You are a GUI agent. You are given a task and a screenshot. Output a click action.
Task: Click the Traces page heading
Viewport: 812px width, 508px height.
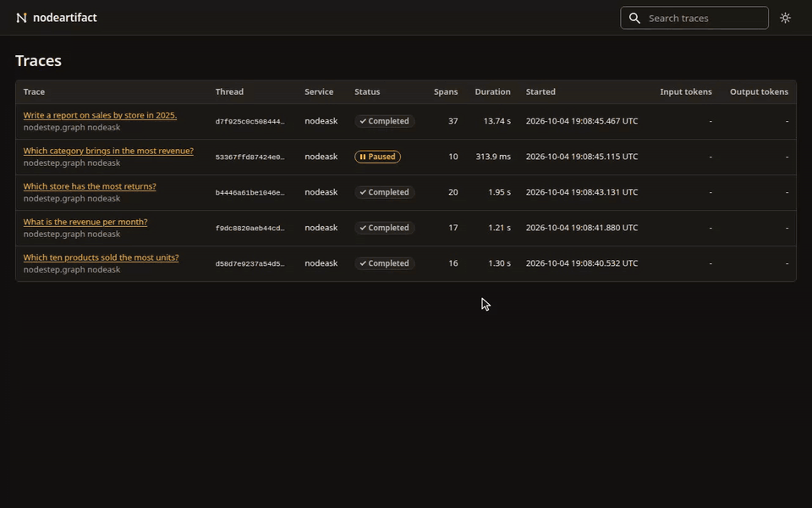pos(38,61)
